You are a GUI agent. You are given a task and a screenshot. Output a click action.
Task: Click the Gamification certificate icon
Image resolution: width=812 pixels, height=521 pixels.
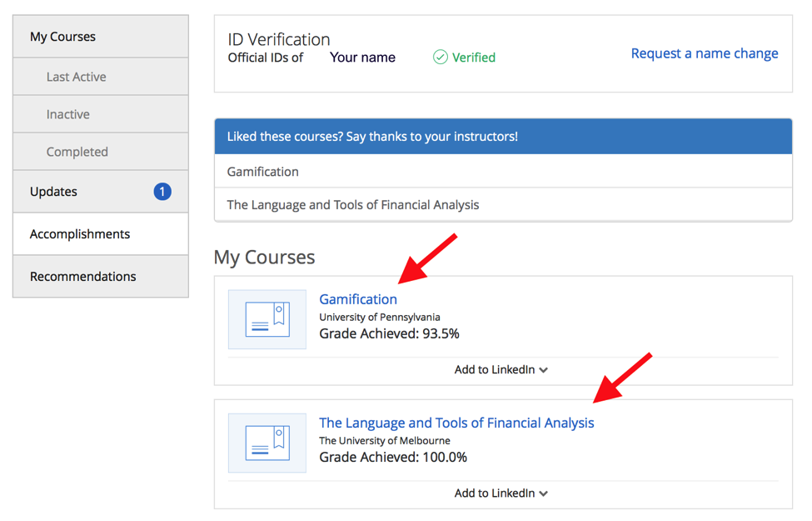pos(267,319)
